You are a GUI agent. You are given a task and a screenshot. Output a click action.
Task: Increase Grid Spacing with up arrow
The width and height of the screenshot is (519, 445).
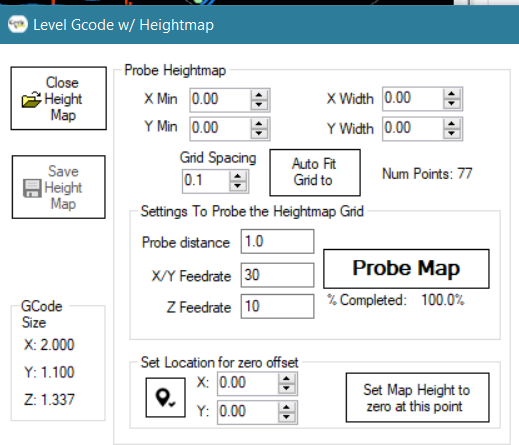coord(238,176)
